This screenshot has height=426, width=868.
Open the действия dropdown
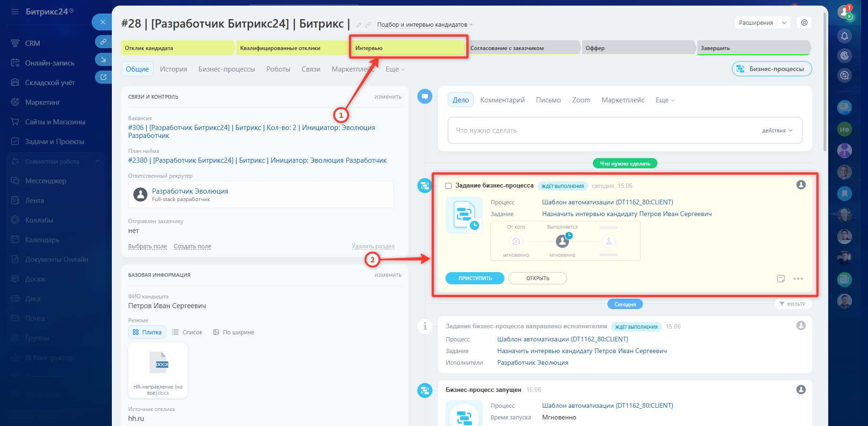click(777, 130)
